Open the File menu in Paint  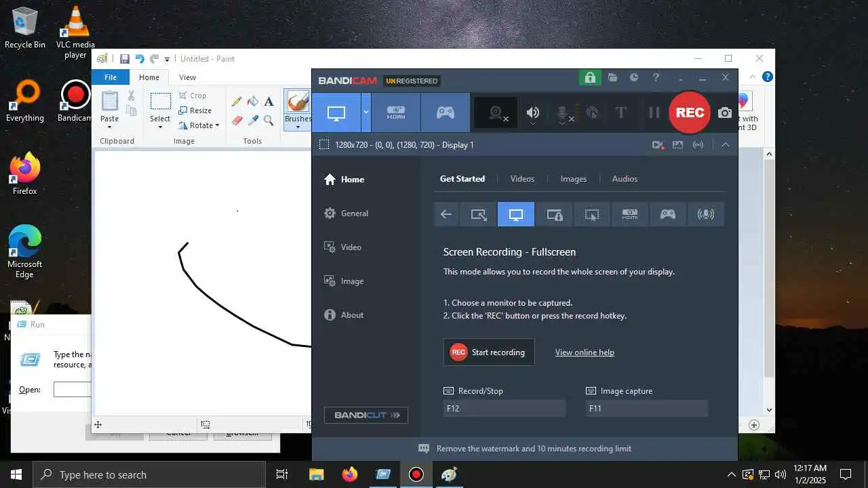(x=111, y=77)
